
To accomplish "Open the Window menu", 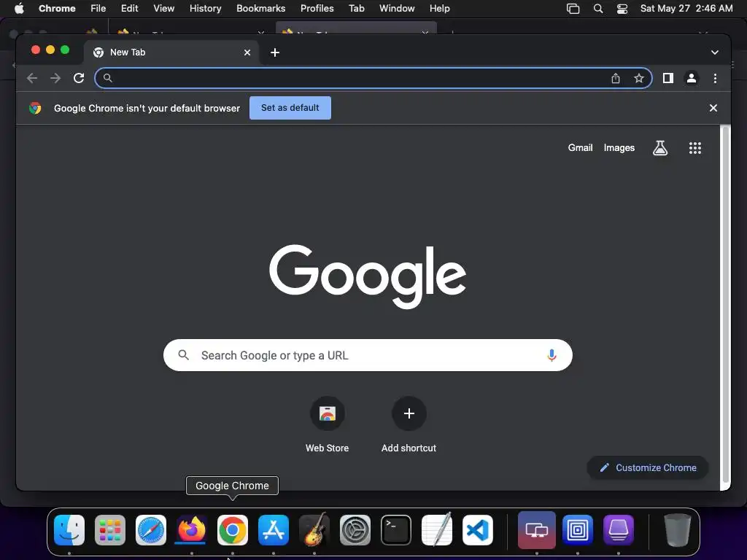I will click(x=397, y=8).
